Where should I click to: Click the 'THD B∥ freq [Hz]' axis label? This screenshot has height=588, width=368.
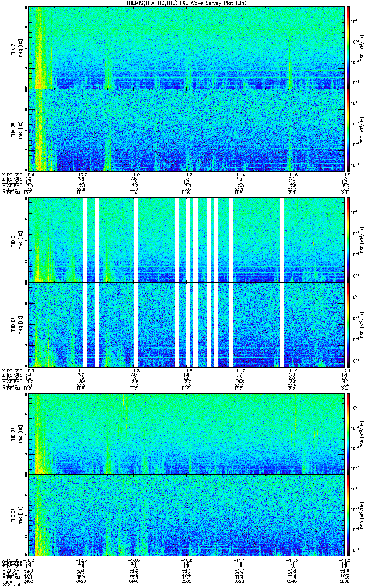[17, 324]
